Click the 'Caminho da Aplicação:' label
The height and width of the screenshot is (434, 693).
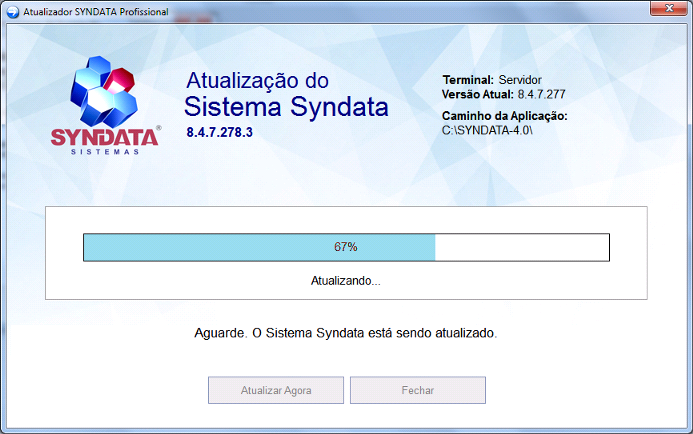(x=504, y=116)
